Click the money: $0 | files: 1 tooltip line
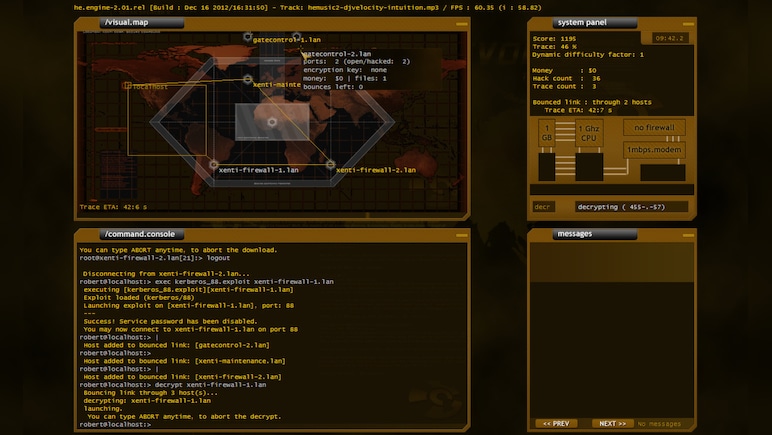772x435 pixels. tap(345, 78)
